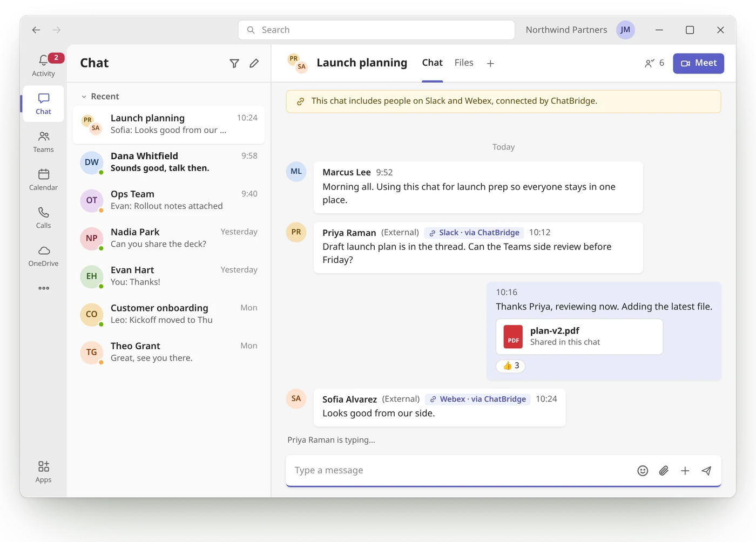Start a new chat with compose icon
The width and height of the screenshot is (756, 542).
(x=254, y=63)
